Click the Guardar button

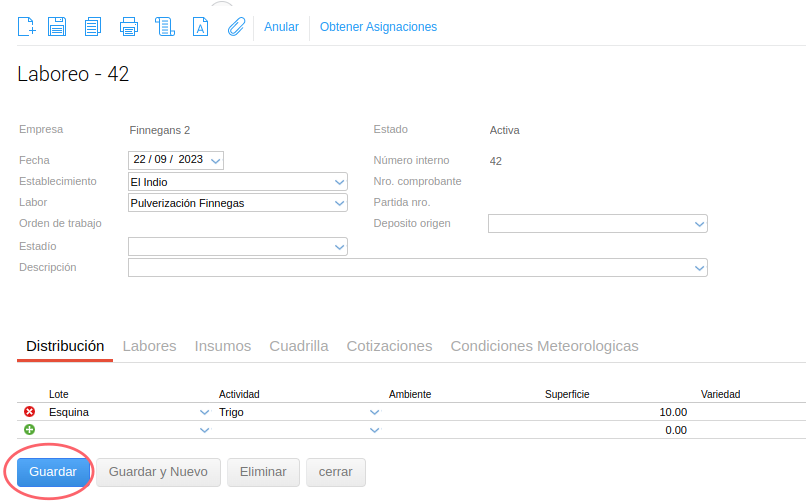pyautogui.click(x=53, y=472)
